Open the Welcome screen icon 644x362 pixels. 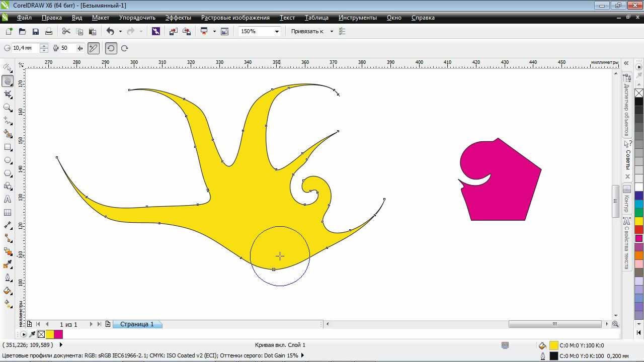pyautogui.click(x=225, y=31)
